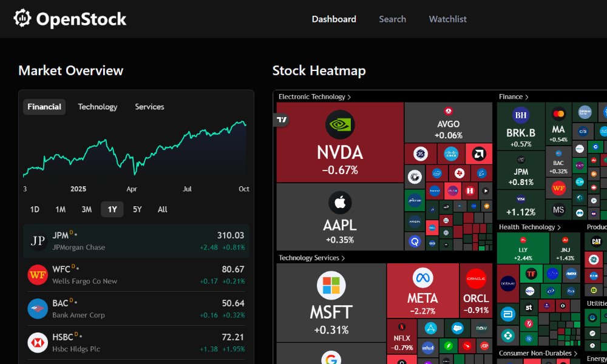Click the NVIDIA logo on the NVDA tile
The width and height of the screenshot is (607, 364).
[340, 124]
